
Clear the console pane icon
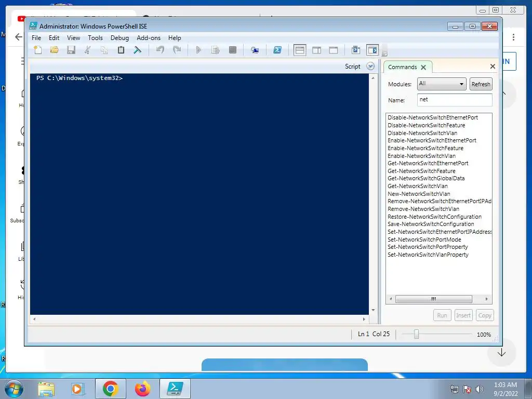tap(137, 50)
